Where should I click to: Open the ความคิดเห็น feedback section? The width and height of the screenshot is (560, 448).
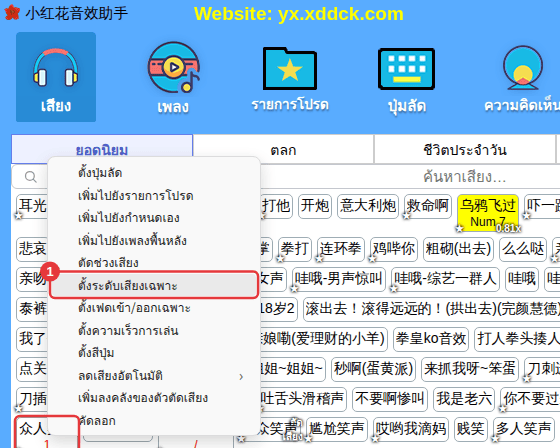522,79
